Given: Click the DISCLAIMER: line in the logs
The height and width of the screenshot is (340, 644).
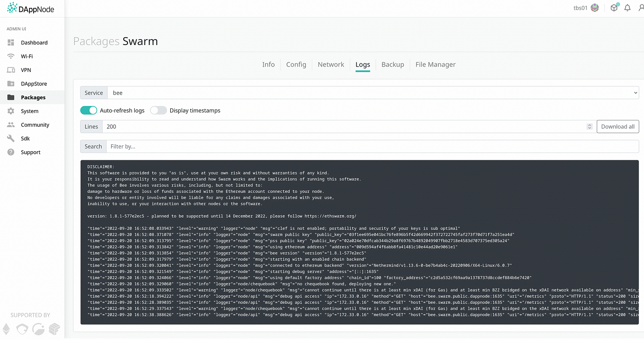Looking at the screenshot, I should pyautogui.click(x=101, y=167).
